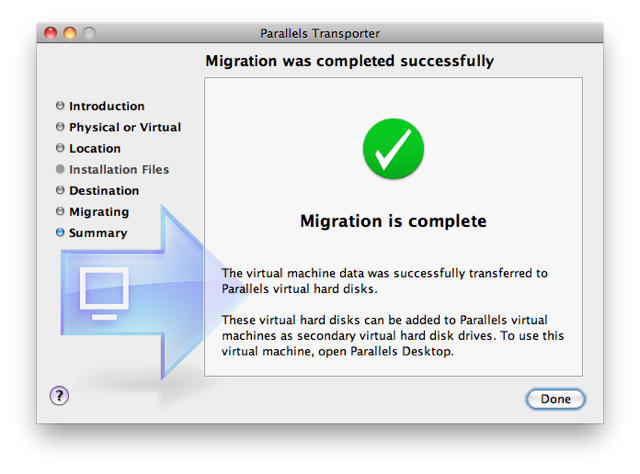Minimize the Parallels Transporter window
The height and width of the screenshot is (474, 640).
pos(70,33)
